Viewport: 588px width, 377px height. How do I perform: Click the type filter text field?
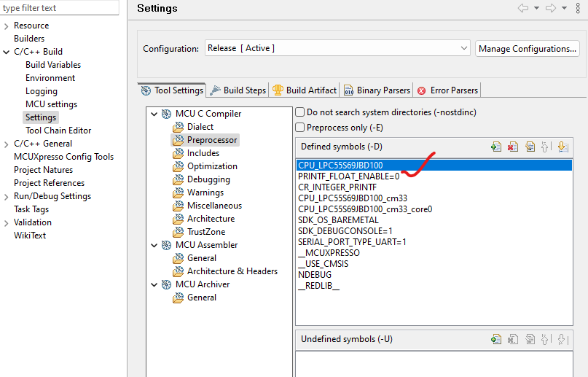tap(59, 8)
